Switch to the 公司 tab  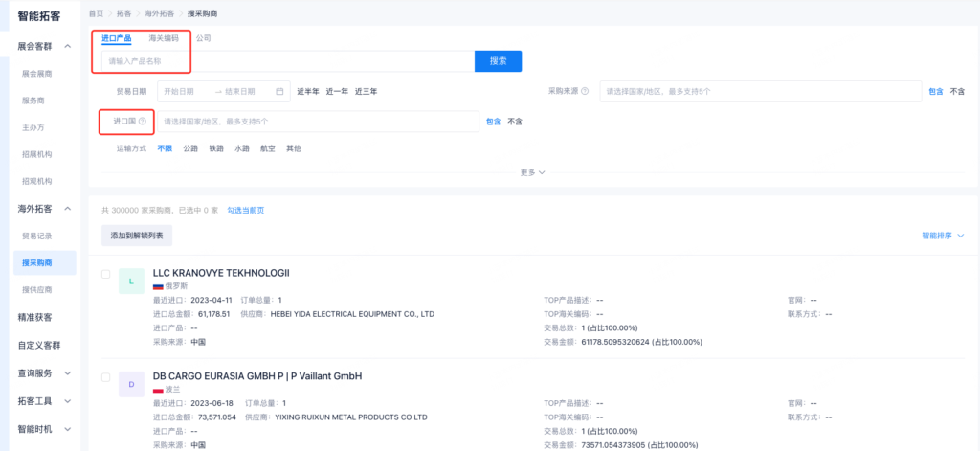204,38
